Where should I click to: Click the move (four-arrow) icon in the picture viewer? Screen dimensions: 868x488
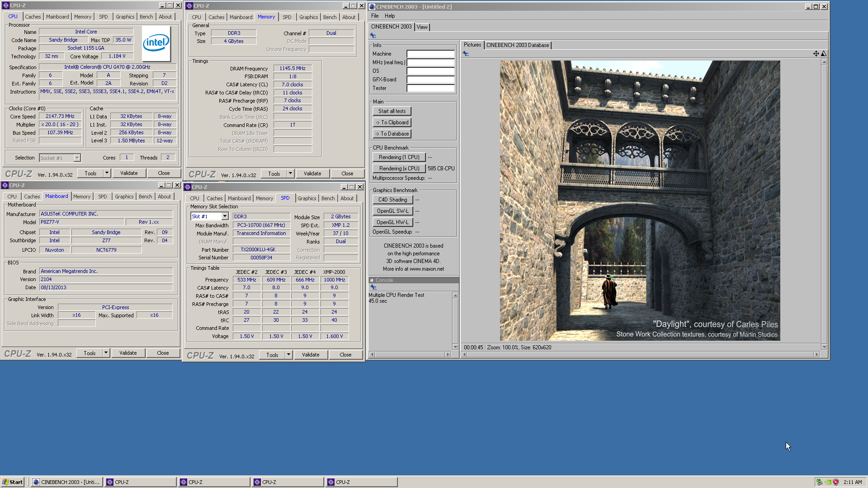coord(816,54)
